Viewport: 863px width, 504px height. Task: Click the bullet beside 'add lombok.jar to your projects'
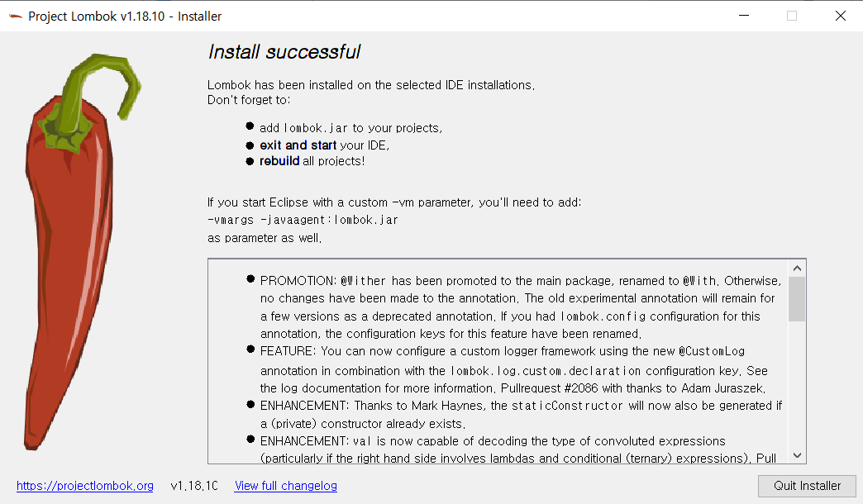click(x=249, y=125)
